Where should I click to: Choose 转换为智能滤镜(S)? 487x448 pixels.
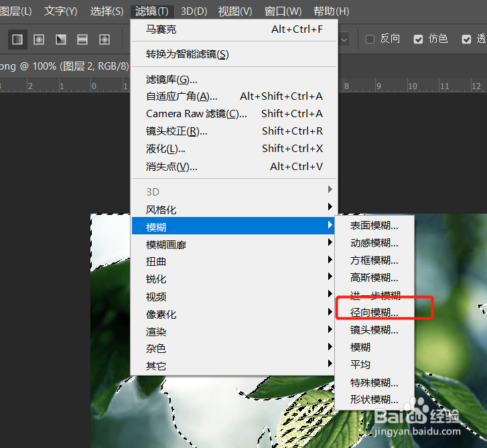pos(234,54)
